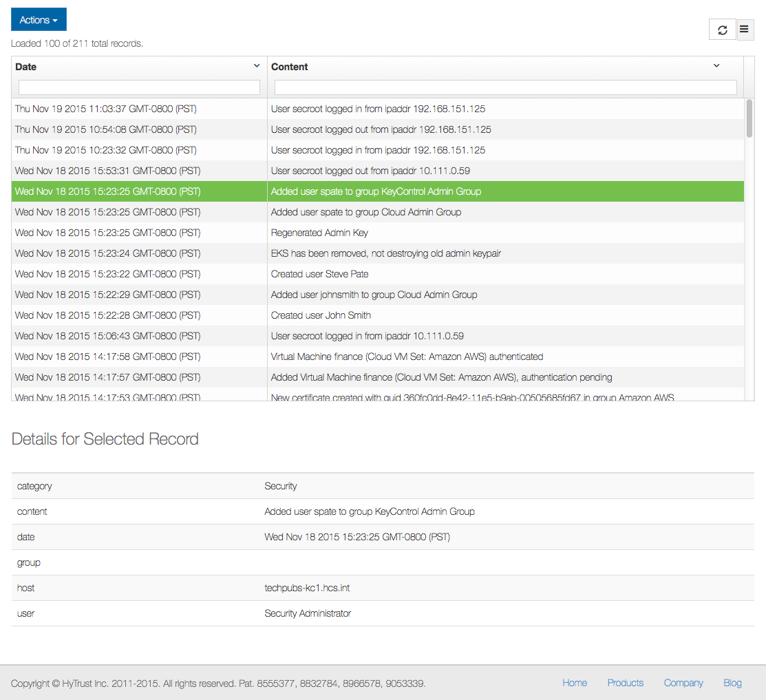Open the hamburger grid menu icon
The height and width of the screenshot is (700, 766).
[744, 30]
